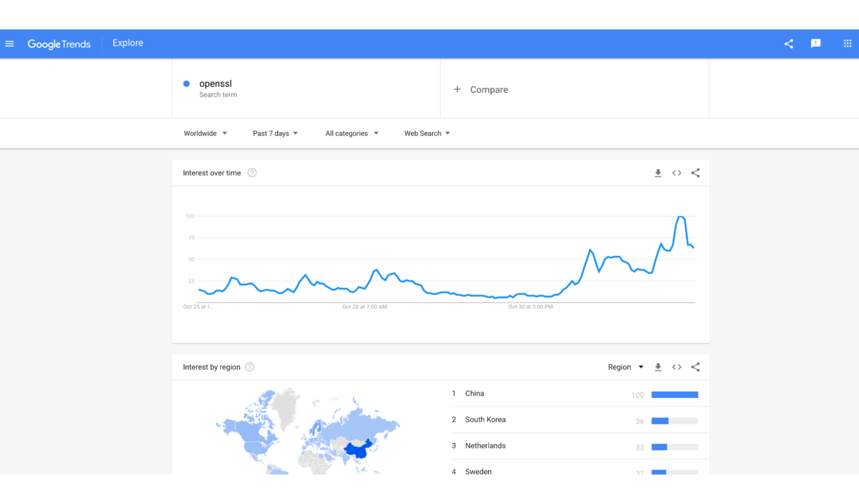
Task: Open help for Interest over time
Action: [252, 173]
